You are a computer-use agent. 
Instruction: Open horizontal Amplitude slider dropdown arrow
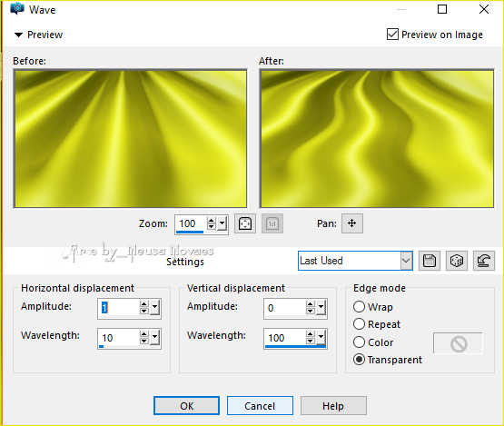pos(155,308)
